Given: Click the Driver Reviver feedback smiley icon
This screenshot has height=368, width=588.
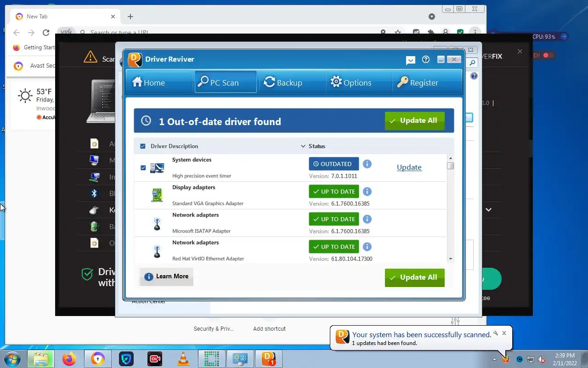Looking at the screenshot, I should 411,60.
